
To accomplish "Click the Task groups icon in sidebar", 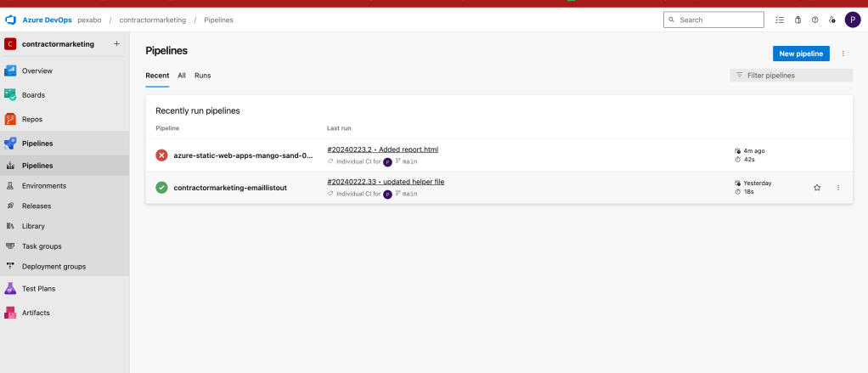I will click(10, 246).
